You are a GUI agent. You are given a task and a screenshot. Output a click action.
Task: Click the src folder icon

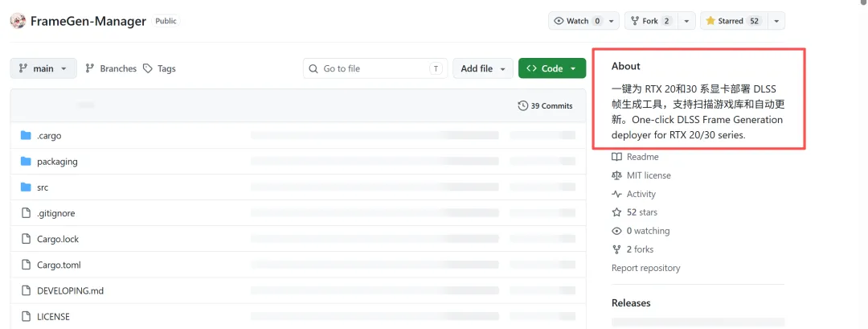(x=26, y=187)
